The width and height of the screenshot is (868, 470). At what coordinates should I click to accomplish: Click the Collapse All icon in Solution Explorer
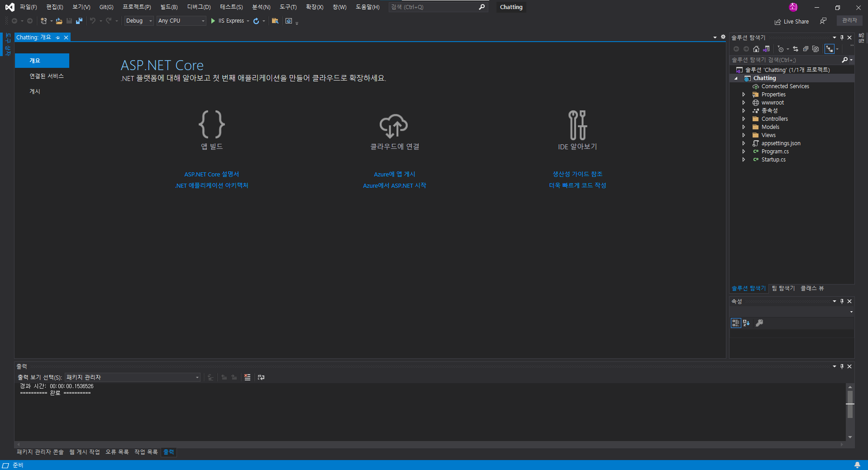[806, 49]
